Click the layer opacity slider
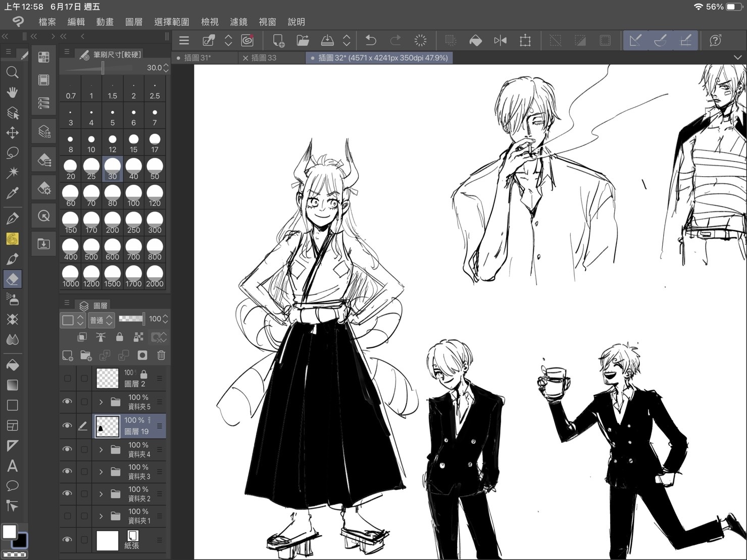This screenshot has height=560, width=747. pos(131,319)
